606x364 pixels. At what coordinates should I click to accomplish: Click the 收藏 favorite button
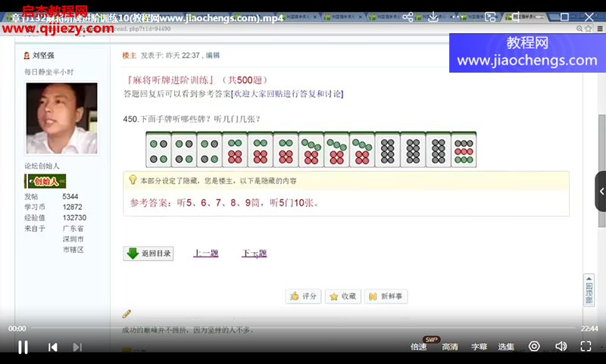pos(343,296)
